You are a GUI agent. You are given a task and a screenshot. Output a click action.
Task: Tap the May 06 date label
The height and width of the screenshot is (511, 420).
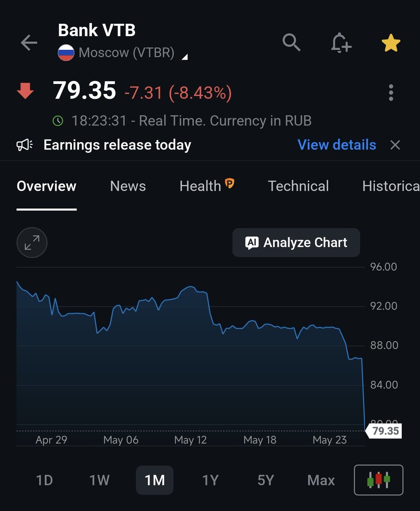[x=121, y=440]
